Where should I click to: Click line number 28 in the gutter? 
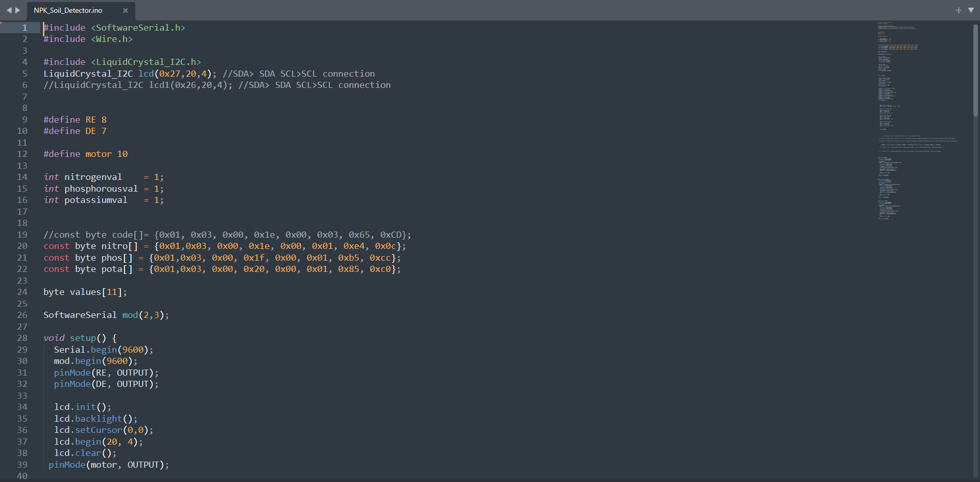(x=22, y=338)
